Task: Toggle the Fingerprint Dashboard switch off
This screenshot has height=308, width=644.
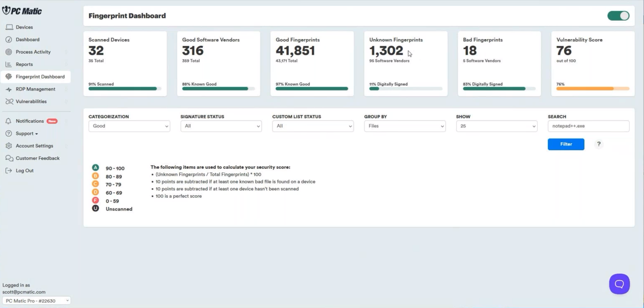Action: coord(618,16)
